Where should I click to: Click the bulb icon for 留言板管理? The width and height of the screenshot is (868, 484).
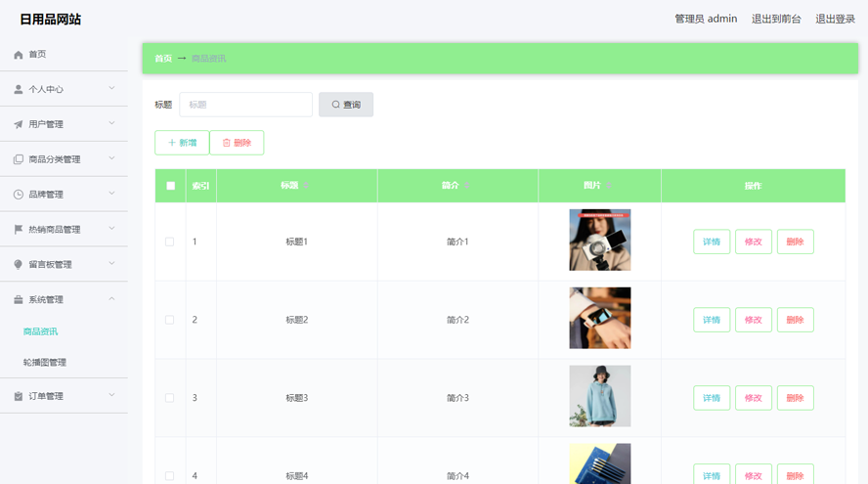[x=19, y=264]
